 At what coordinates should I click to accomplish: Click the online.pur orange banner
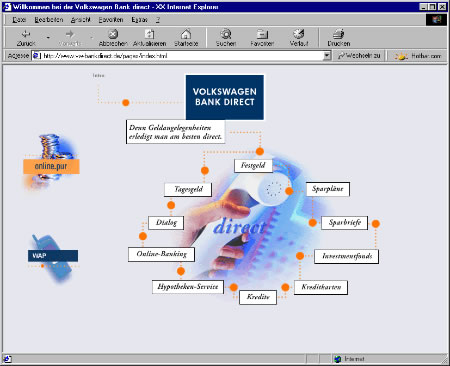(x=51, y=166)
